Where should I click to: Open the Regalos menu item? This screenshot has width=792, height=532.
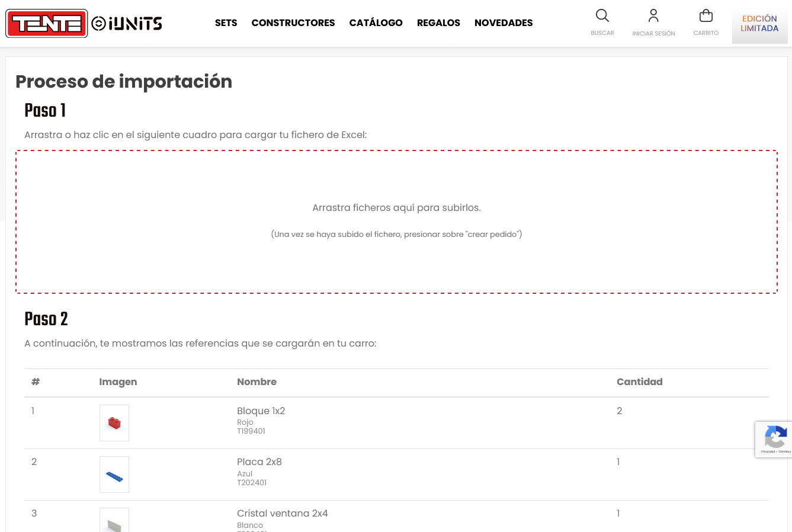pos(438,23)
